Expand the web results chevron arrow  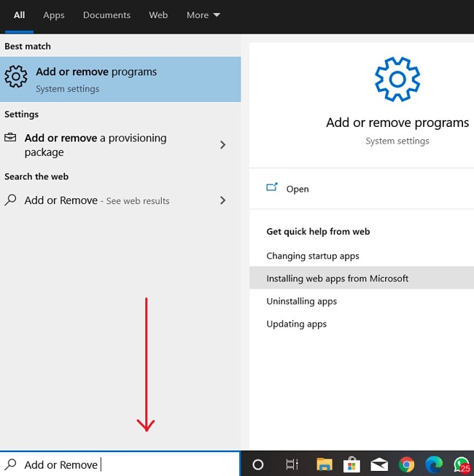pos(223,200)
